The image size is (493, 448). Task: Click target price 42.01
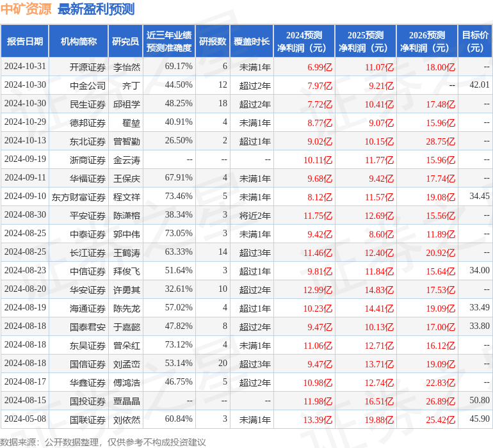tap(480, 85)
